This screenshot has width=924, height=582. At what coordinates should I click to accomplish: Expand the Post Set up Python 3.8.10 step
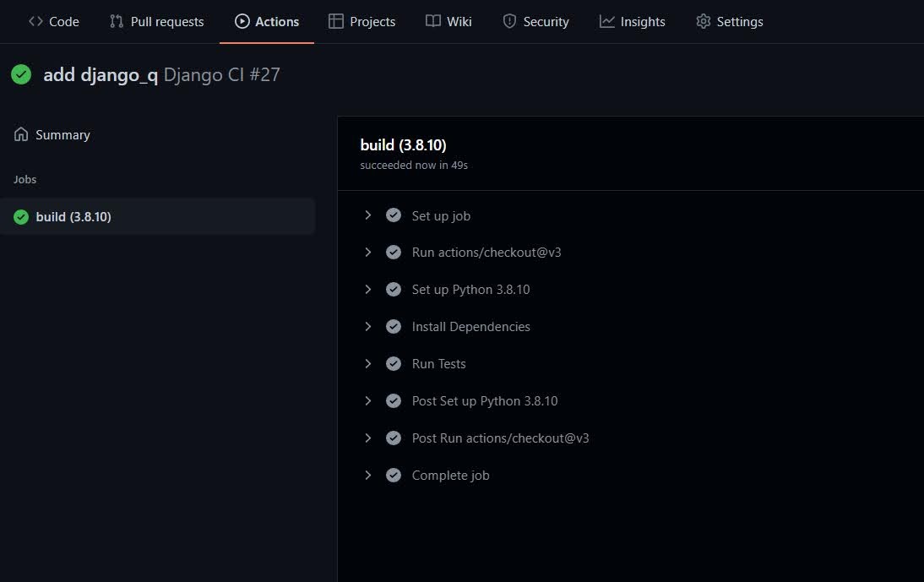tap(367, 400)
